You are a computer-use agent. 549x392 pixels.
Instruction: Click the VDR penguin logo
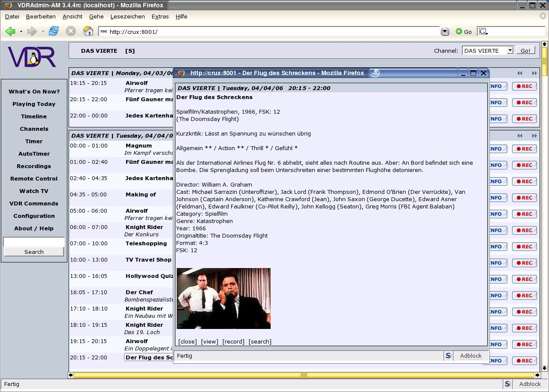pyautogui.click(x=32, y=57)
